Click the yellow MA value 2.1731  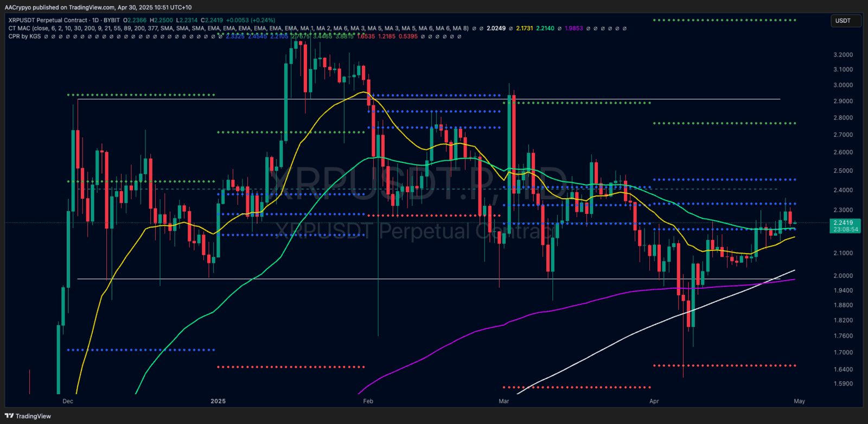click(x=525, y=28)
